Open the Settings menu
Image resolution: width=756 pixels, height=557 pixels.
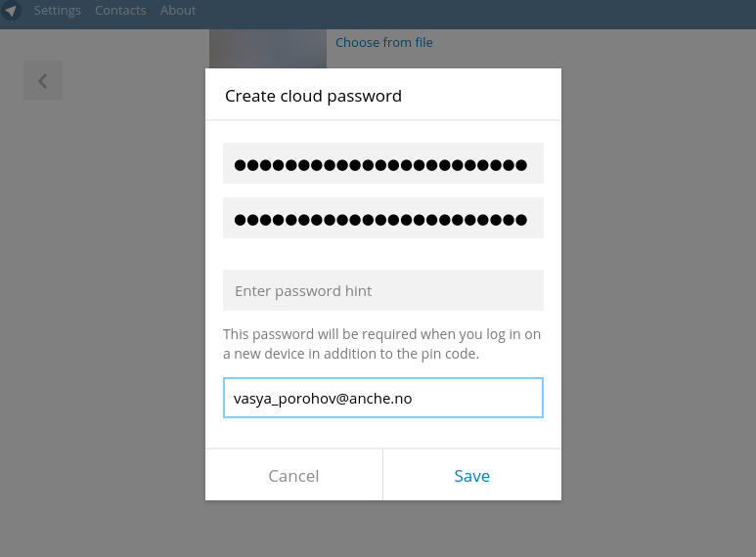(x=57, y=11)
